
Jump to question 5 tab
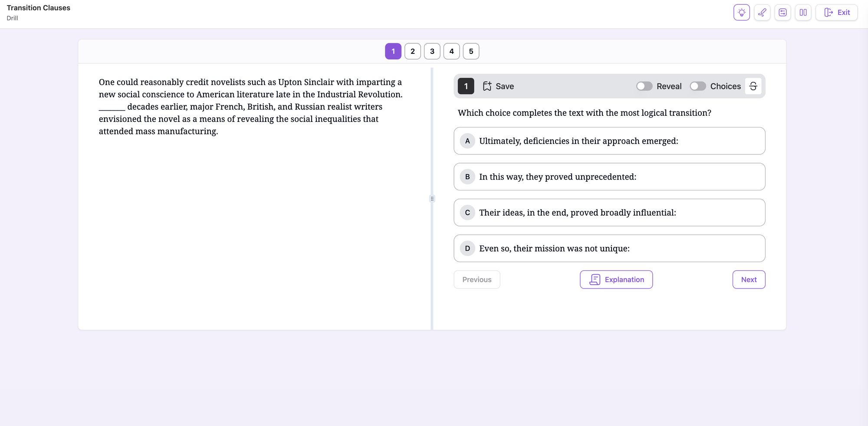[x=471, y=51]
